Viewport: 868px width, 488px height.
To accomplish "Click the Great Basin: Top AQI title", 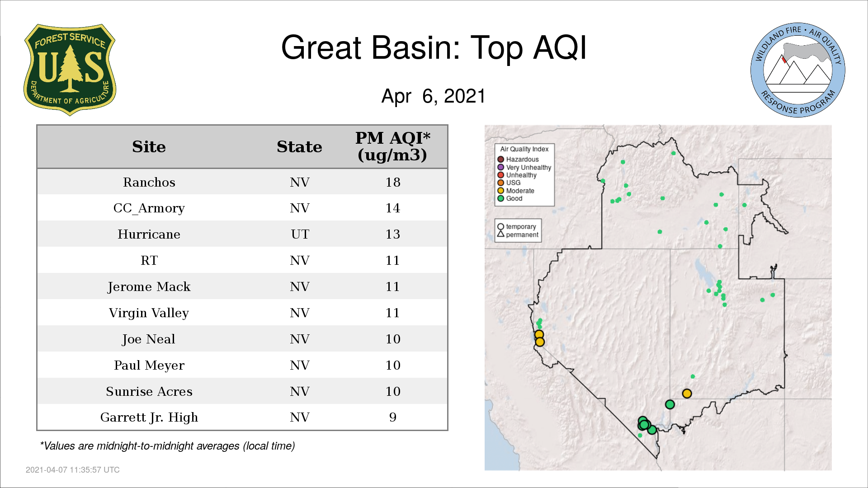I will [x=434, y=48].
